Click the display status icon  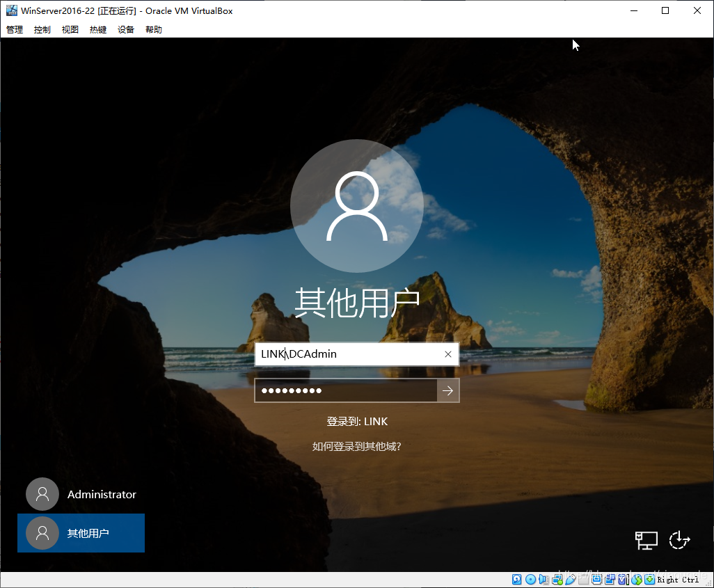point(596,580)
